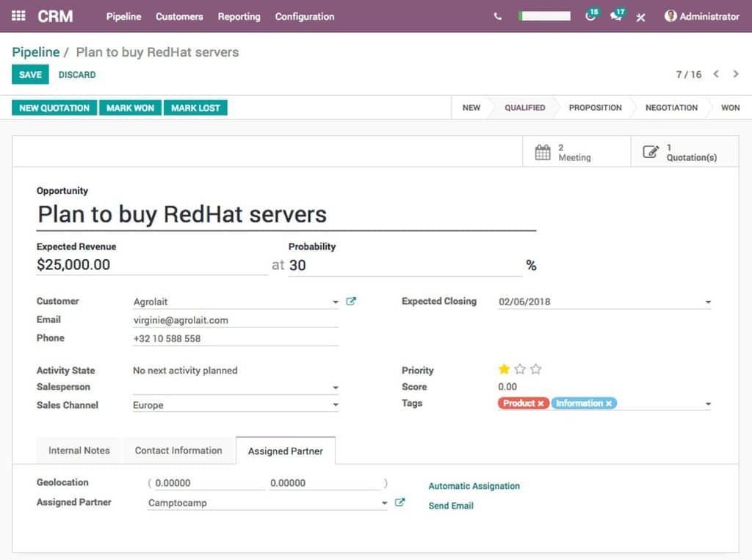Open Camptocamp via the external link icon
The image size is (752, 560).
coord(399,502)
